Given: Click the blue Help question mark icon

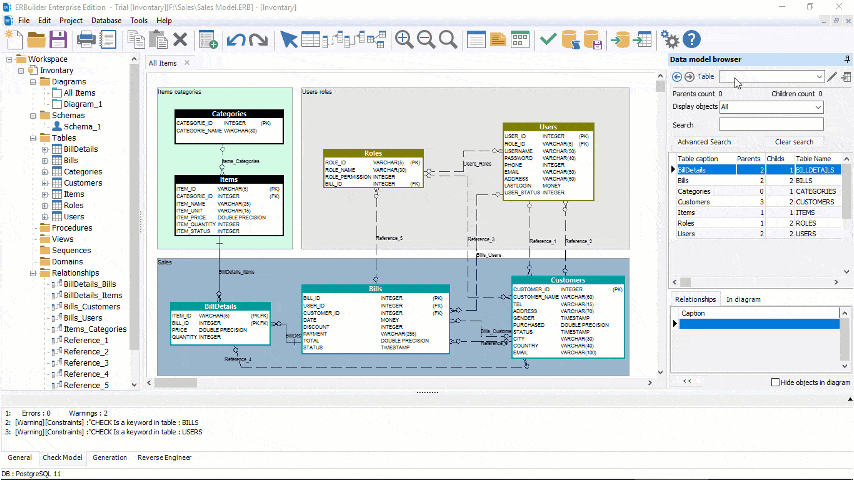Looking at the screenshot, I should point(691,39).
